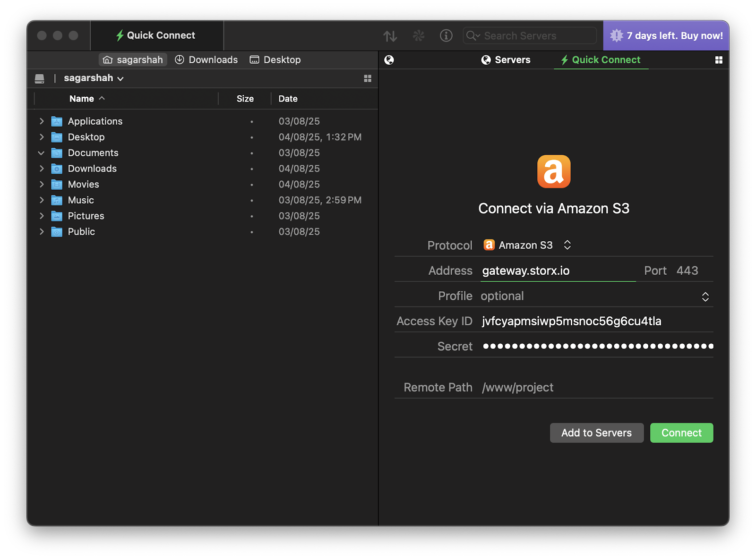Open the info icon in toolbar
This screenshot has height=559, width=756.
click(446, 35)
